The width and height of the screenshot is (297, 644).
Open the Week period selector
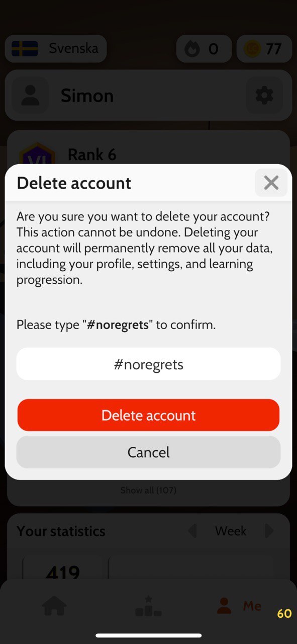(231, 531)
